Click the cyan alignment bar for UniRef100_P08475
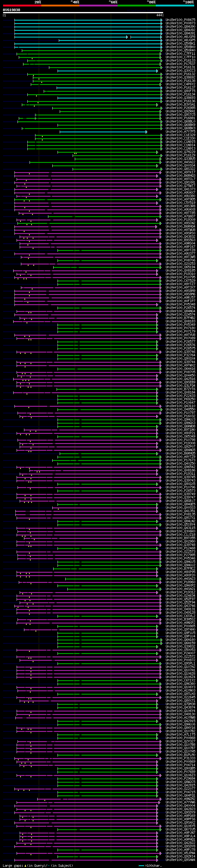197x868 pixels. (x=88, y=20)
